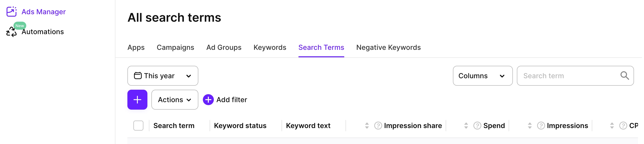Click the Add filter plus icon
The height and width of the screenshot is (144, 644).
pyautogui.click(x=208, y=100)
